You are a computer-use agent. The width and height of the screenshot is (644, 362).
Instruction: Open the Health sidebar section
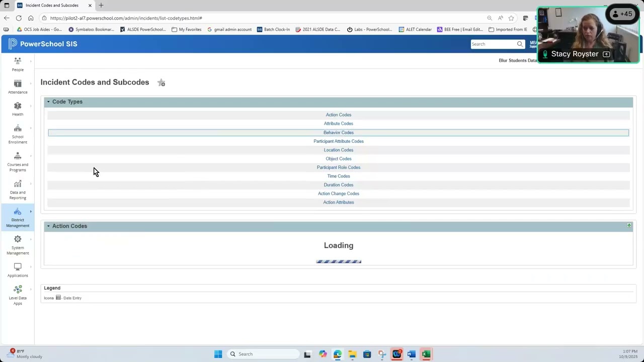tap(18, 109)
